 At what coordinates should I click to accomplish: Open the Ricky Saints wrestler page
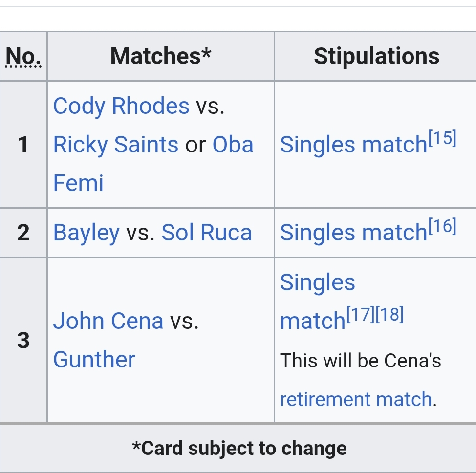pyautogui.click(x=115, y=145)
